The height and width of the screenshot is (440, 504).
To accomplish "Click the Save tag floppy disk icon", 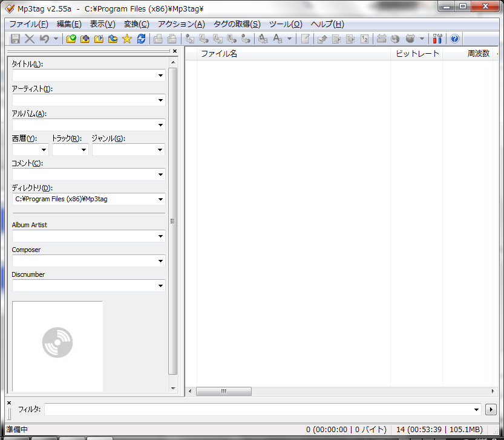I will (15, 39).
